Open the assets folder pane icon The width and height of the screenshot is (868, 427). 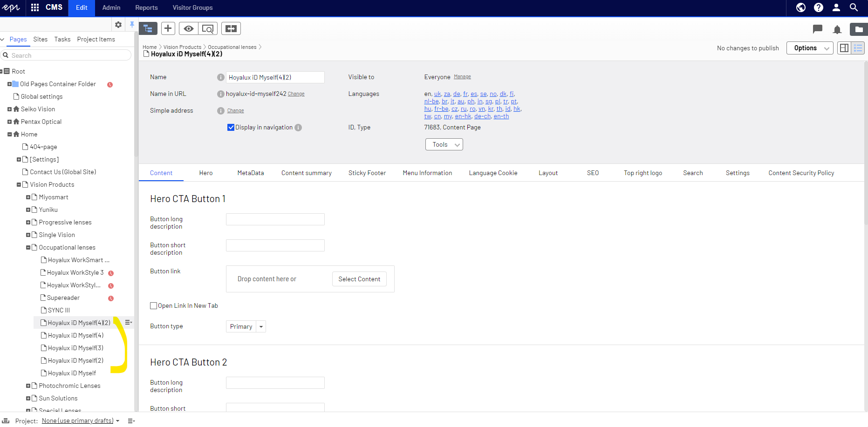pos(858,29)
